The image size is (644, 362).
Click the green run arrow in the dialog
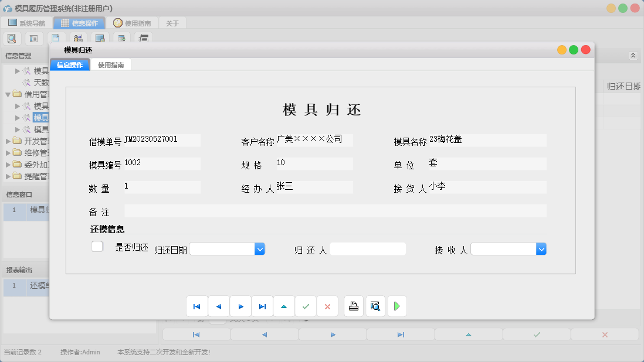pyautogui.click(x=397, y=306)
